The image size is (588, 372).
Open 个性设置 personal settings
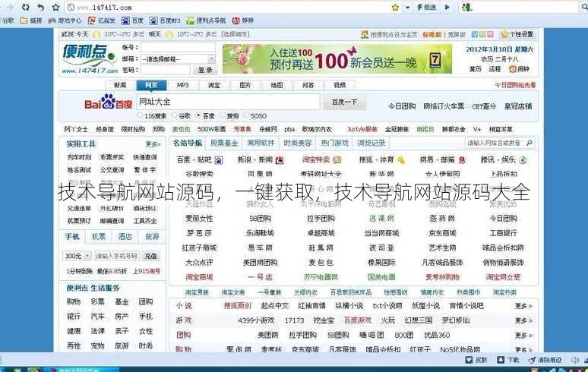[517, 34]
